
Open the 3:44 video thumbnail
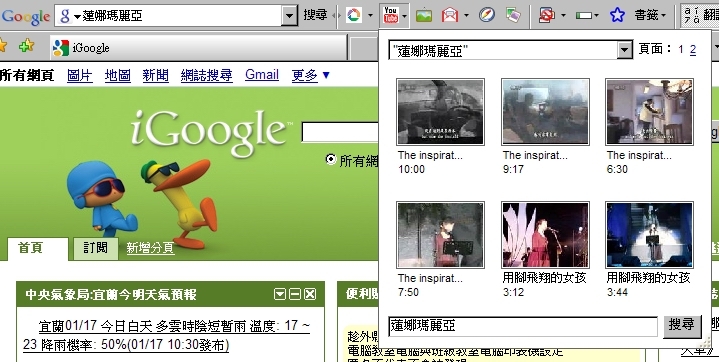(x=649, y=234)
